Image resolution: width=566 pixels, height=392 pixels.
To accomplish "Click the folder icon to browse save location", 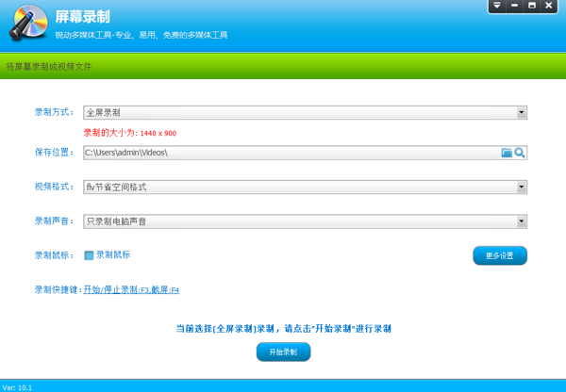I will 507,152.
